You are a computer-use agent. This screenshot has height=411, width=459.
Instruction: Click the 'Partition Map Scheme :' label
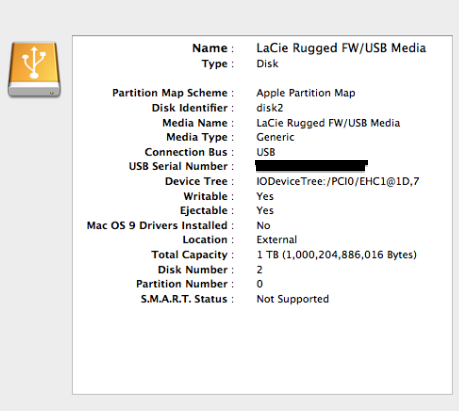(173, 93)
